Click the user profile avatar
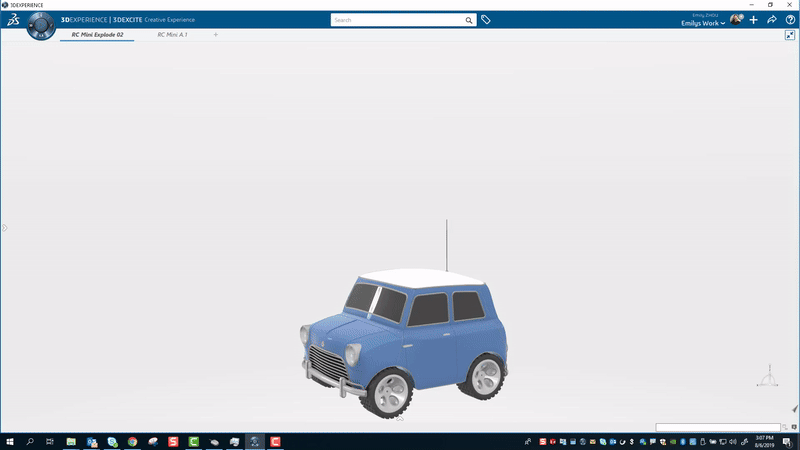 (x=736, y=20)
